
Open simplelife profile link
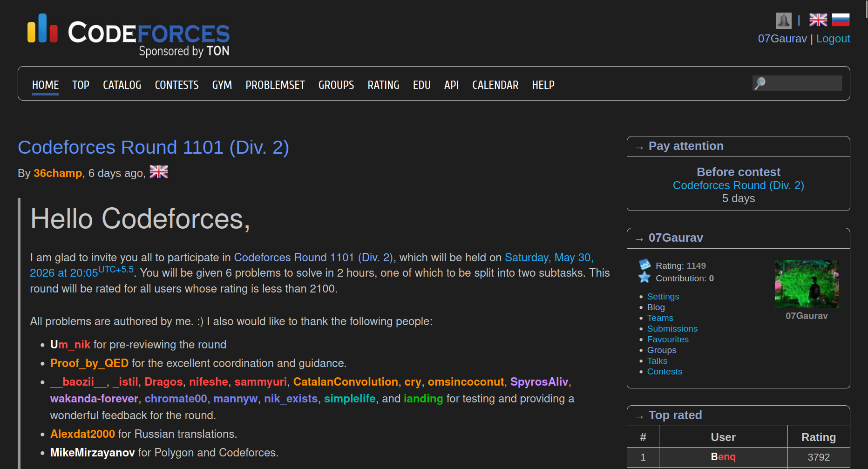(x=350, y=399)
